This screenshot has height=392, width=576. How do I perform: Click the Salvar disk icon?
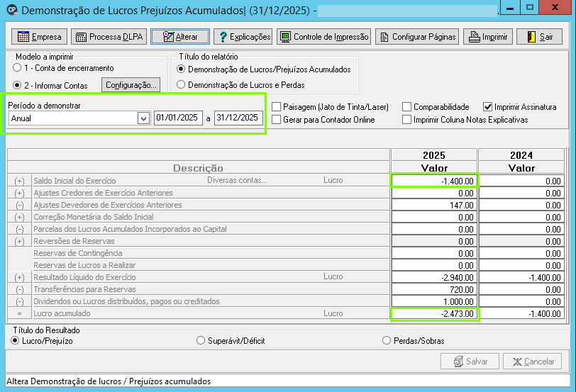click(x=458, y=362)
